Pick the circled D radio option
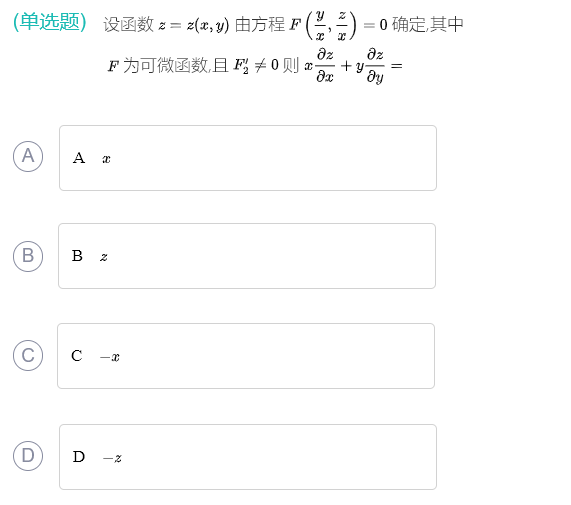This screenshot has height=505, width=571. click(28, 455)
